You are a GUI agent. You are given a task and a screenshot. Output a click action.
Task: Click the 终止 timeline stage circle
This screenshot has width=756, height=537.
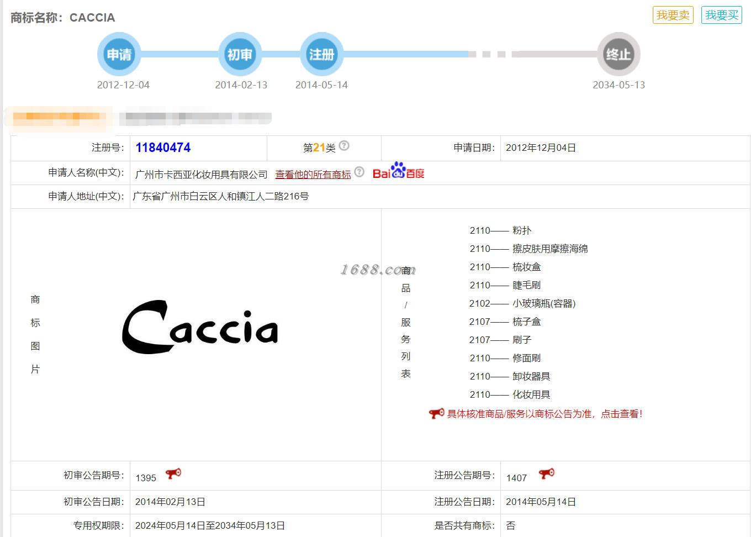click(618, 54)
